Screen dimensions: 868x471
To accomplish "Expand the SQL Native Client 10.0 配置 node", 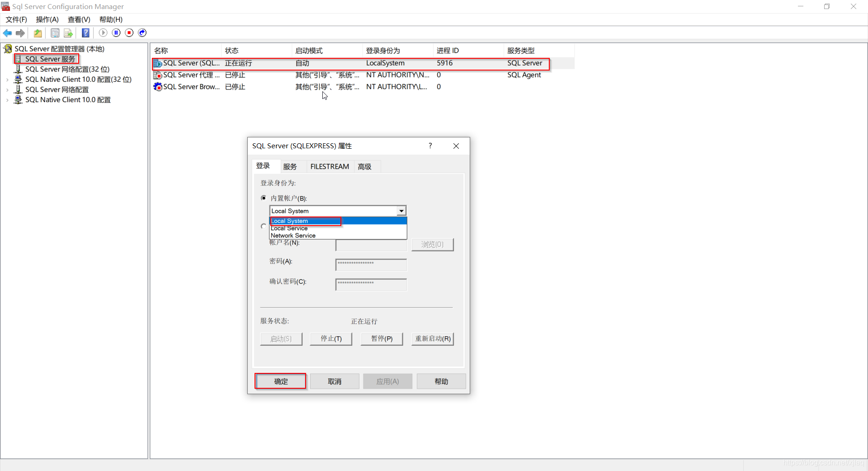I will point(7,100).
